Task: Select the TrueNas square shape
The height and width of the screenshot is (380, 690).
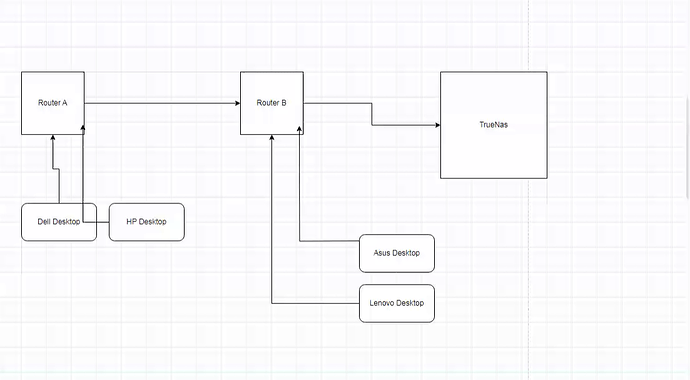Action: point(494,125)
